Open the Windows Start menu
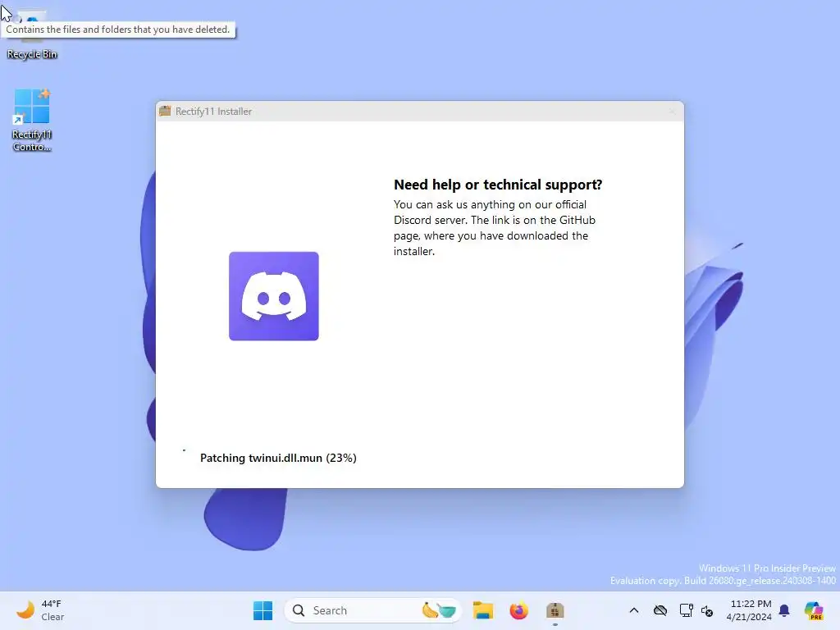This screenshot has width=840, height=630. (262, 610)
